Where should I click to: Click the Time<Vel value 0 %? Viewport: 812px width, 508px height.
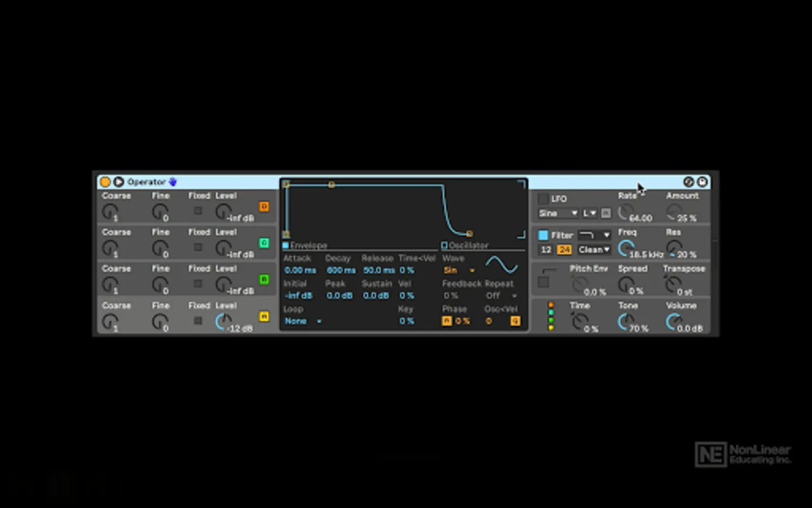coord(407,270)
